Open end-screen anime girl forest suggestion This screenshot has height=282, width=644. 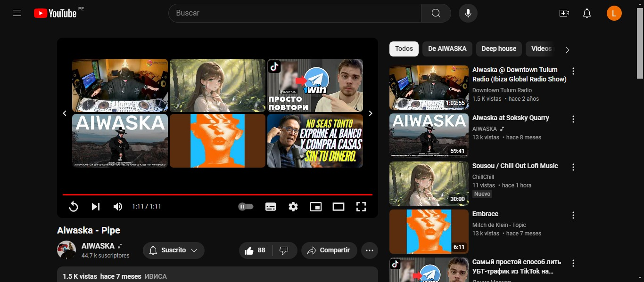(217, 85)
